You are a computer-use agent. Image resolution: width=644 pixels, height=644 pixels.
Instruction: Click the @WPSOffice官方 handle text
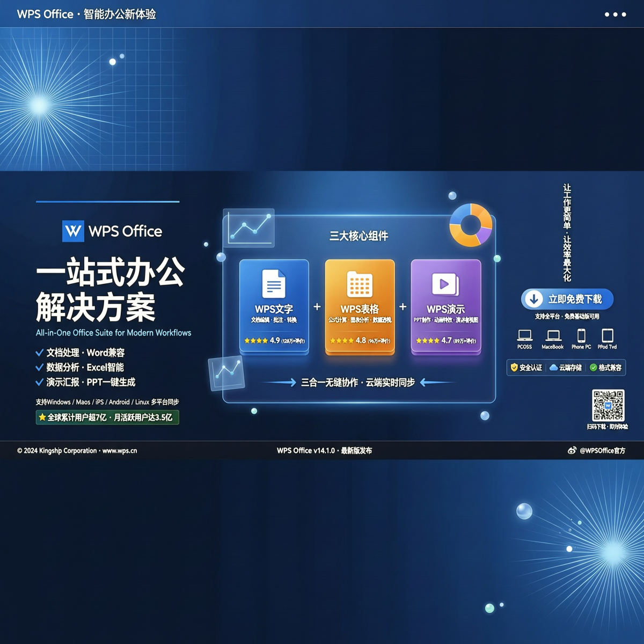pos(602,451)
